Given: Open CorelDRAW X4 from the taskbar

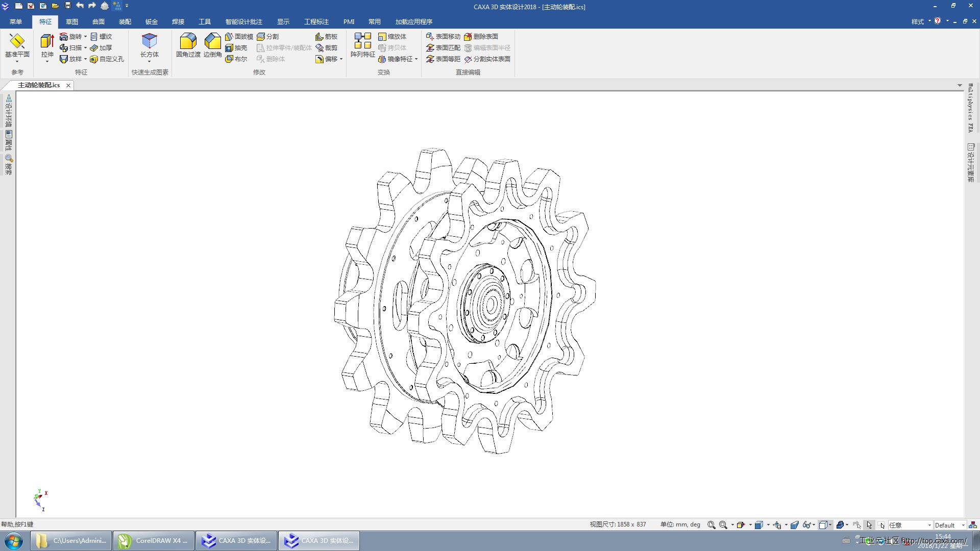Looking at the screenshot, I should click(154, 541).
